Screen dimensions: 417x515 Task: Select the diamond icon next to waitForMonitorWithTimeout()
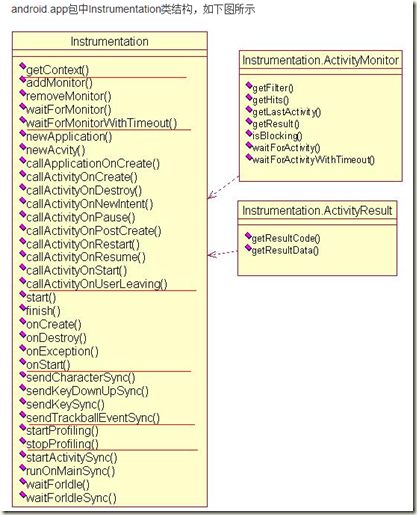pyautogui.click(x=22, y=119)
